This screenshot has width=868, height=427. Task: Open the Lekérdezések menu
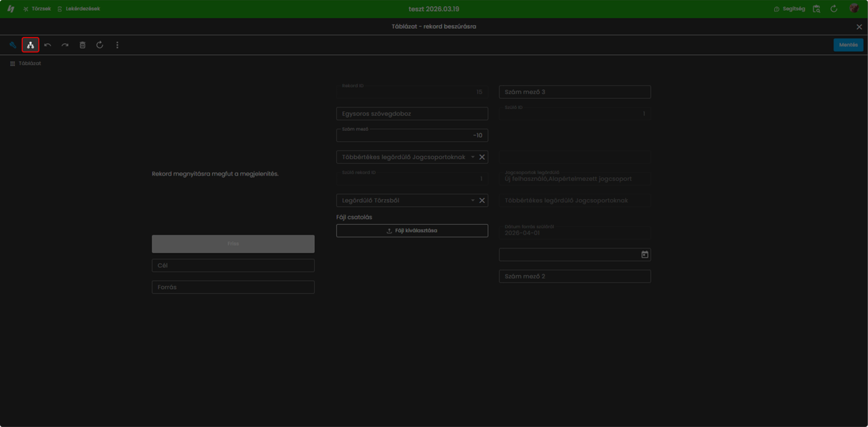pyautogui.click(x=79, y=9)
